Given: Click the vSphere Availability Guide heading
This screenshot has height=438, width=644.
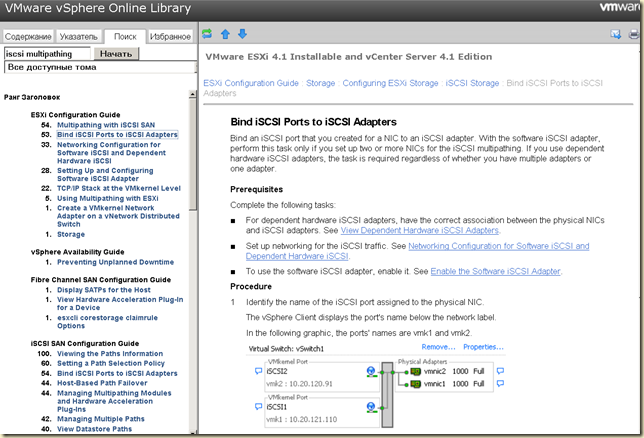Looking at the screenshot, I should (77, 252).
